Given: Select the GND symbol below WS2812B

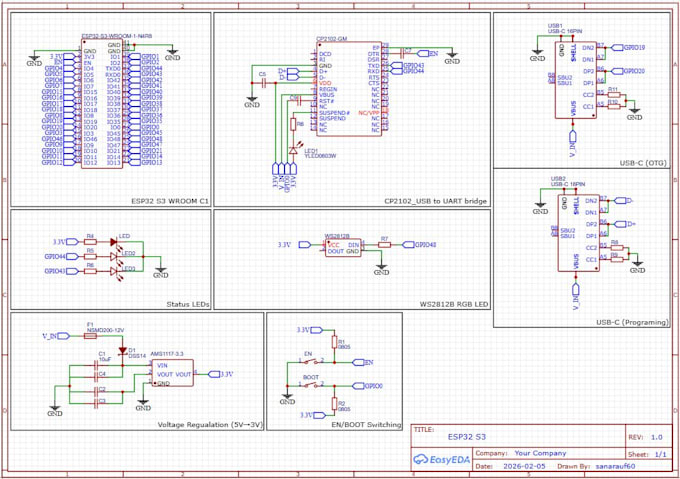Looking at the screenshot, I should pyautogui.click(x=382, y=269).
